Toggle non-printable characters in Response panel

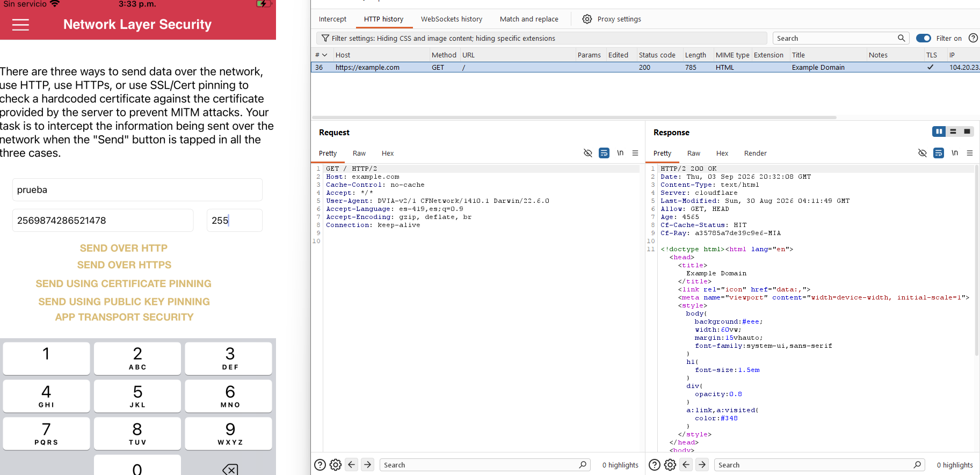[923, 153]
